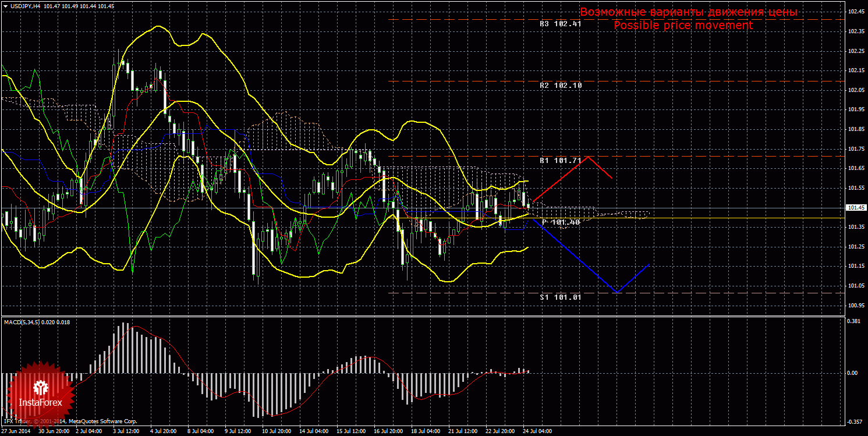Screen dimensions: 868x436
Task: Click the 15 Jul 12:00 time axis label
Action: point(352,431)
